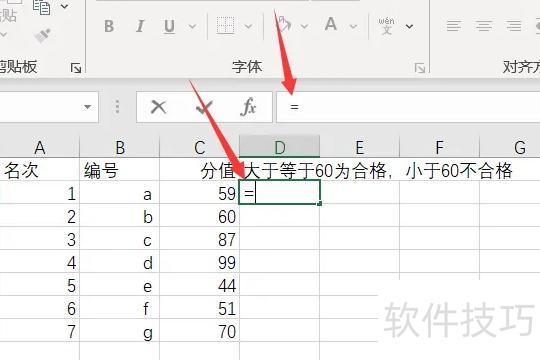Image resolution: width=540 pixels, height=360 pixels.
Task: Select column A header
Action: (40, 147)
